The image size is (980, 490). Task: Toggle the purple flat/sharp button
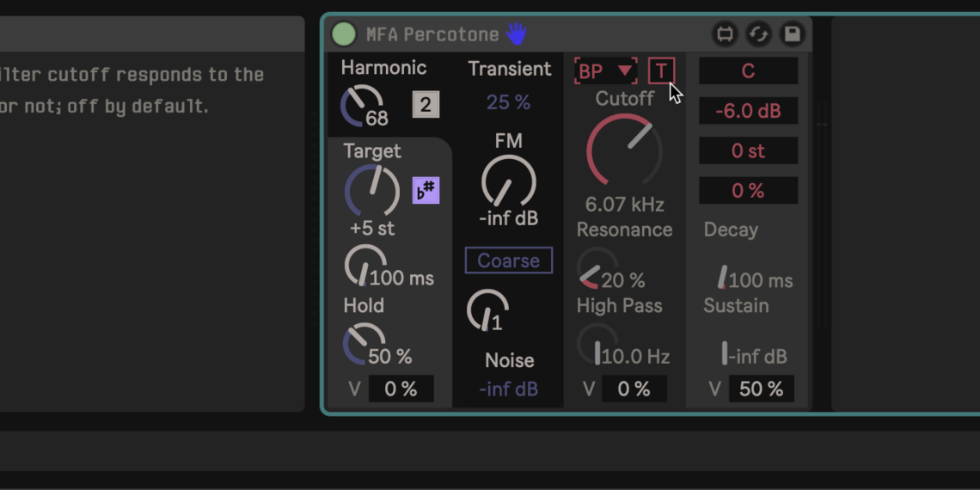tap(426, 191)
